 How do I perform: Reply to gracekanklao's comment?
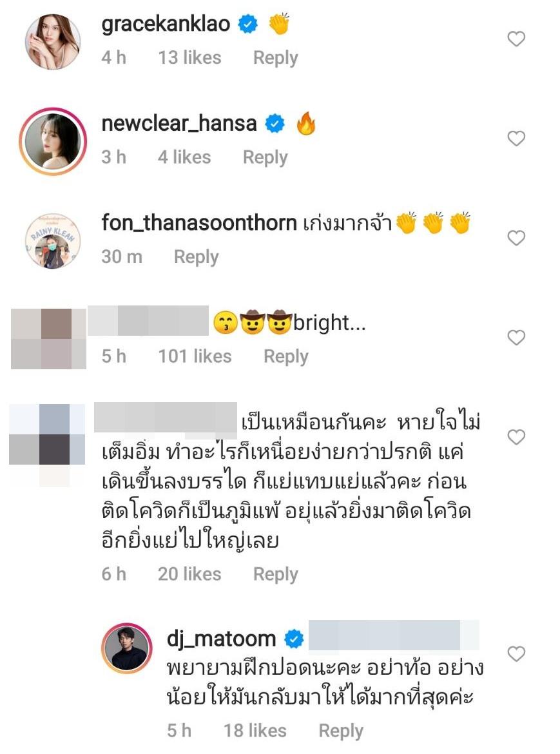(275, 58)
